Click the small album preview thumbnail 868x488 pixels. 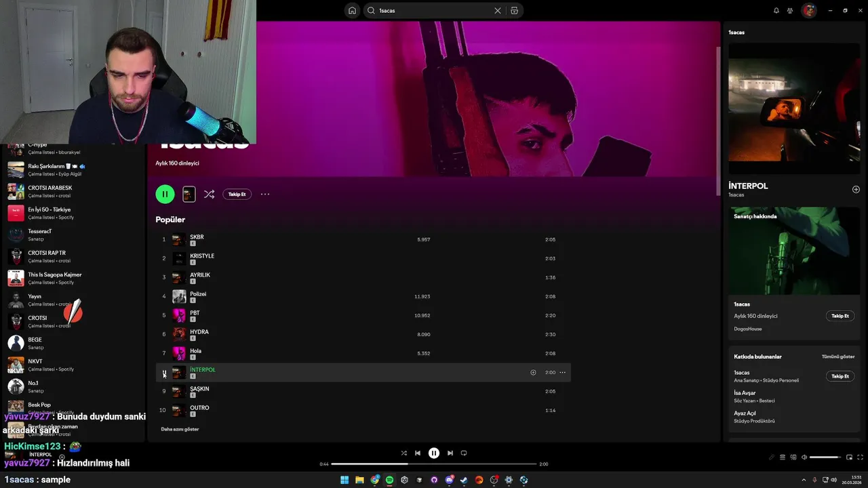[189, 194]
